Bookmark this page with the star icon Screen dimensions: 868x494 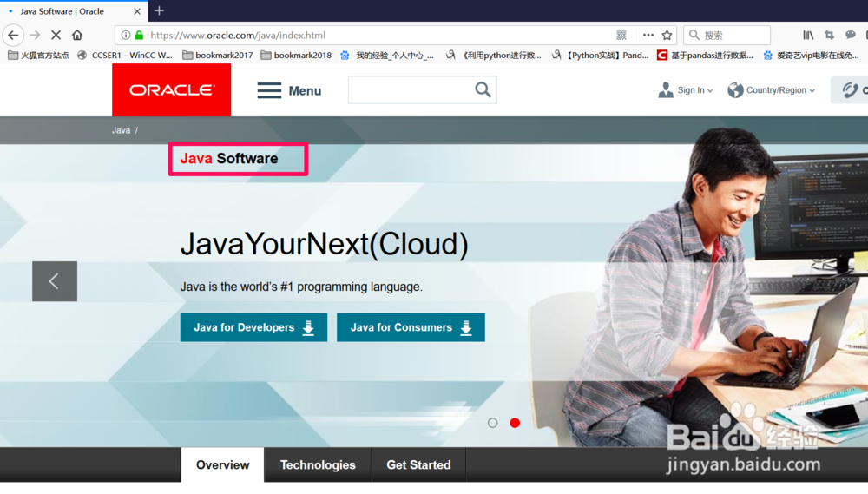(667, 36)
